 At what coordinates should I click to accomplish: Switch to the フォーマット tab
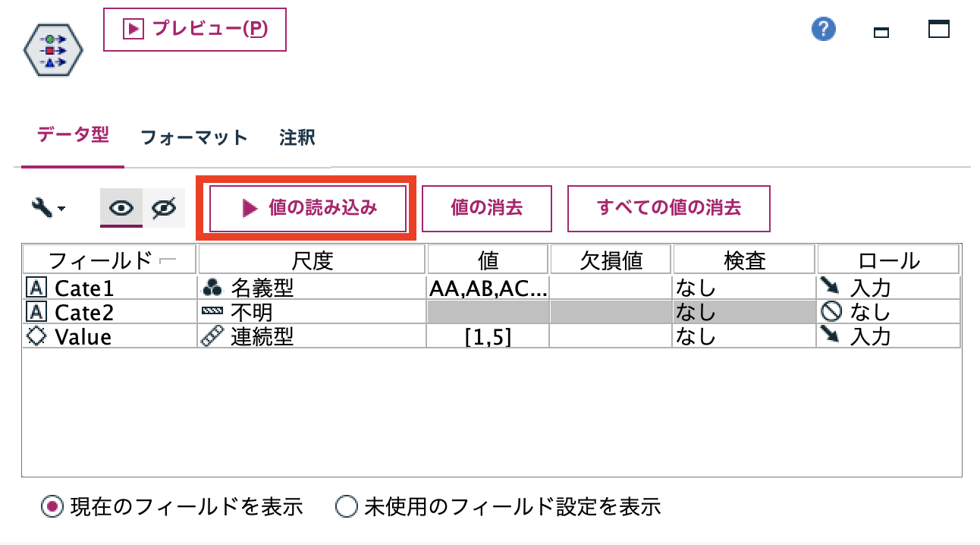pyautogui.click(x=193, y=138)
